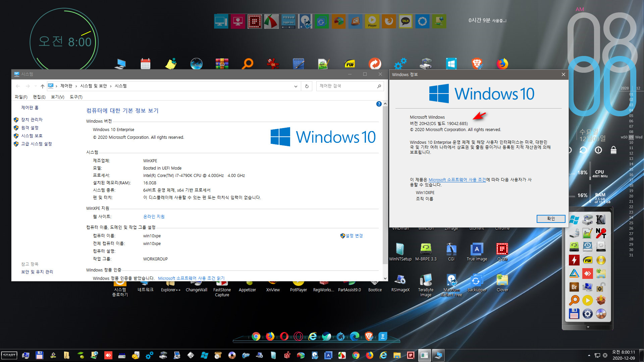Launch the Q-Dir desktop icon

(x=502, y=252)
